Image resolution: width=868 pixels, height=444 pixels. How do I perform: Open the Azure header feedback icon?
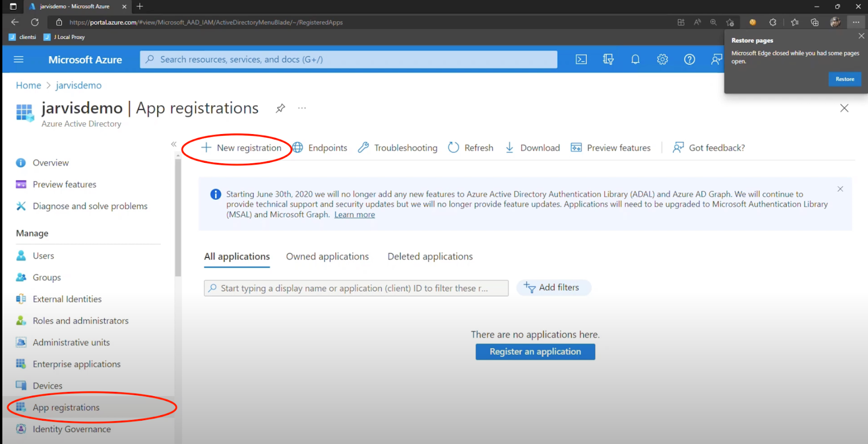[716, 59]
